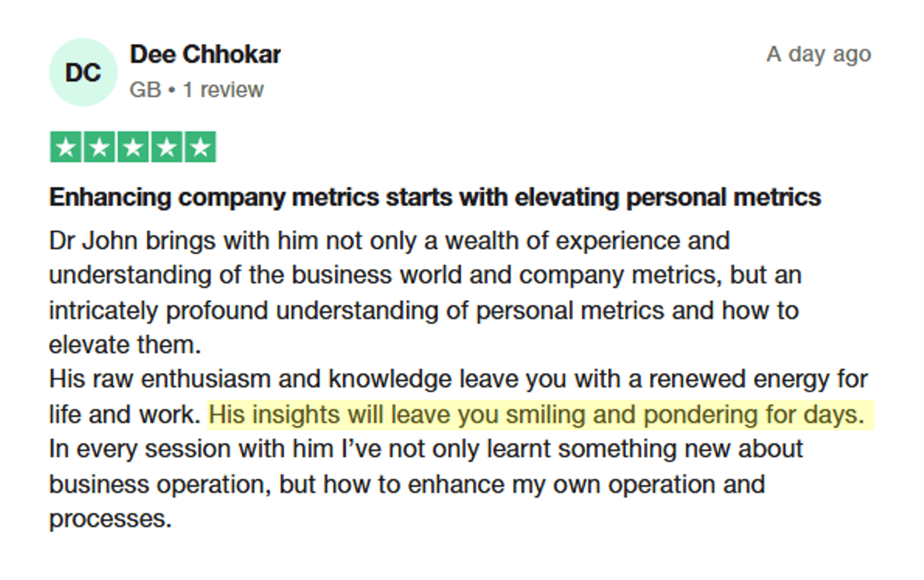
Task: Open the "Enhancing company metrics" review title
Action: (434, 197)
